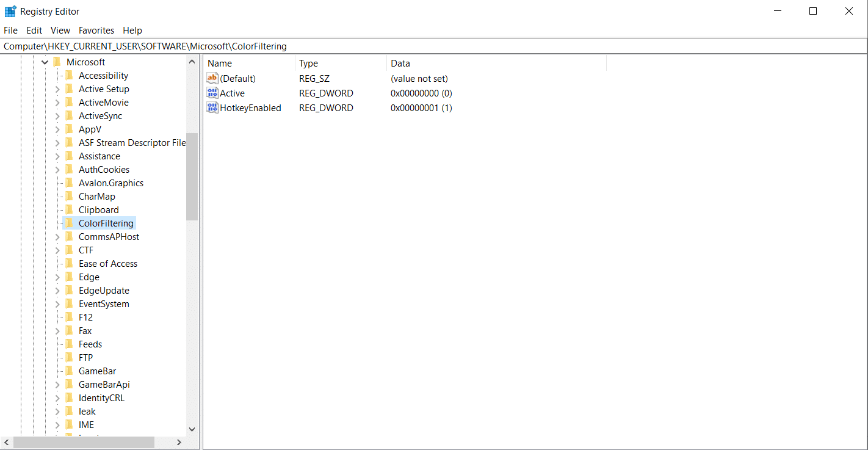Click the '(value not set)' data cell

click(419, 78)
